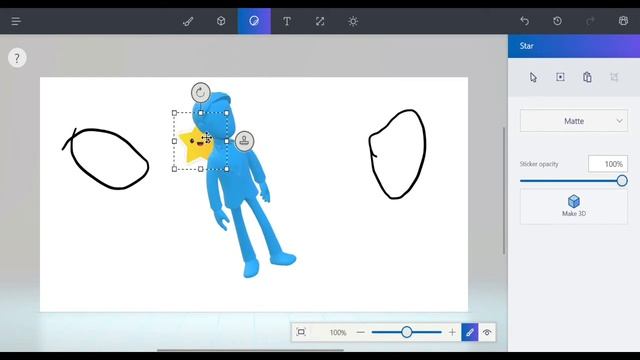
Task: Click the Make 3D button
Action: [x=574, y=206]
